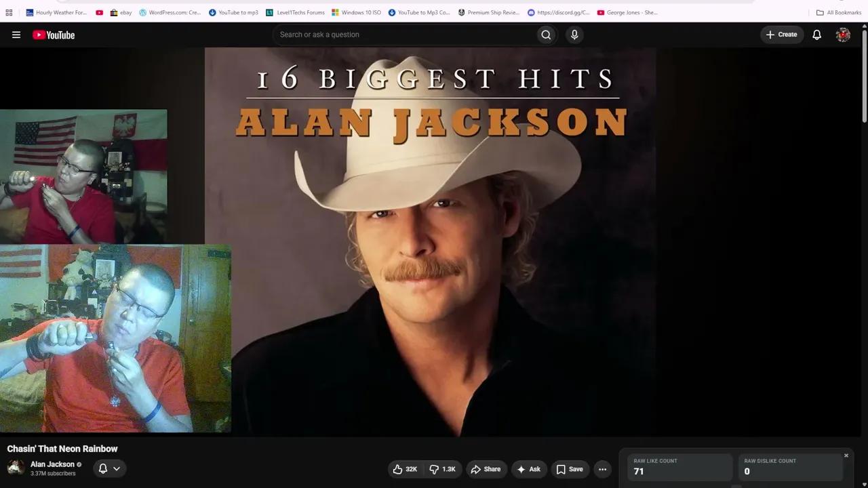This screenshot has height=488, width=868.
Task: Open Hourly Weather Forecast bookmark
Action: click(x=56, y=12)
